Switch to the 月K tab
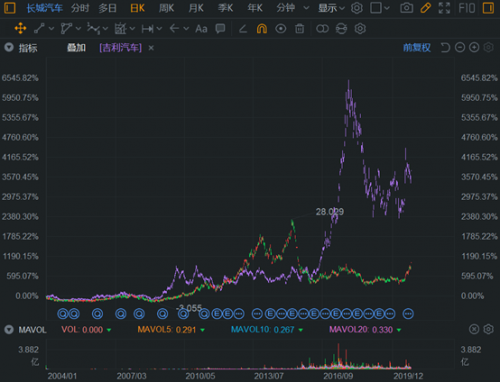This screenshot has width=500, height=382. click(x=196, y=8)
